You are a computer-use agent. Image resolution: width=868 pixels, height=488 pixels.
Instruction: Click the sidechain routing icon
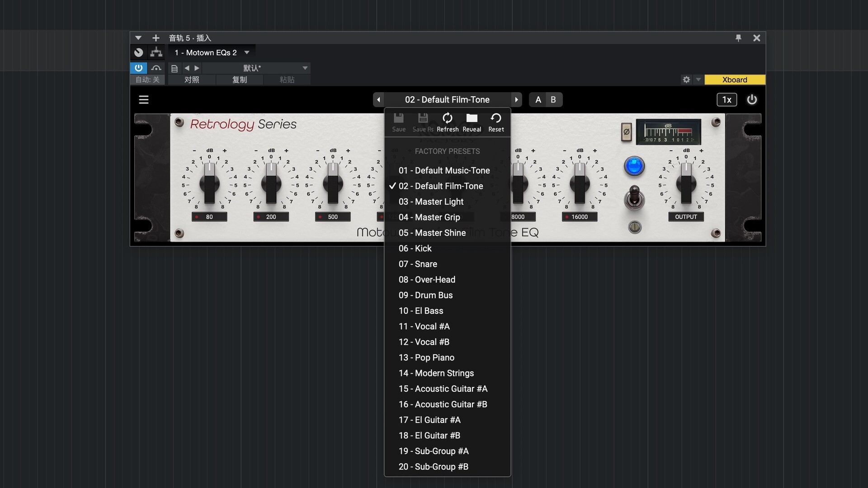[x=156, y=52]
